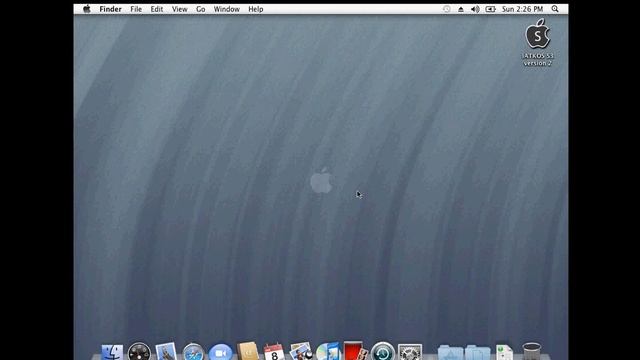Open the dock folder beside System Preferences
This screenshot has height=360, width=640.
[450, 353]
